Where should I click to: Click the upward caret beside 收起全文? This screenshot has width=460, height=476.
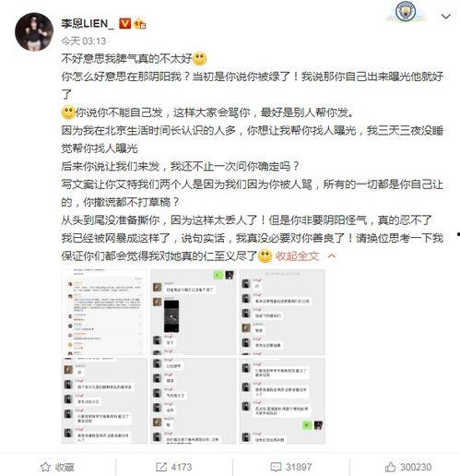332,256
